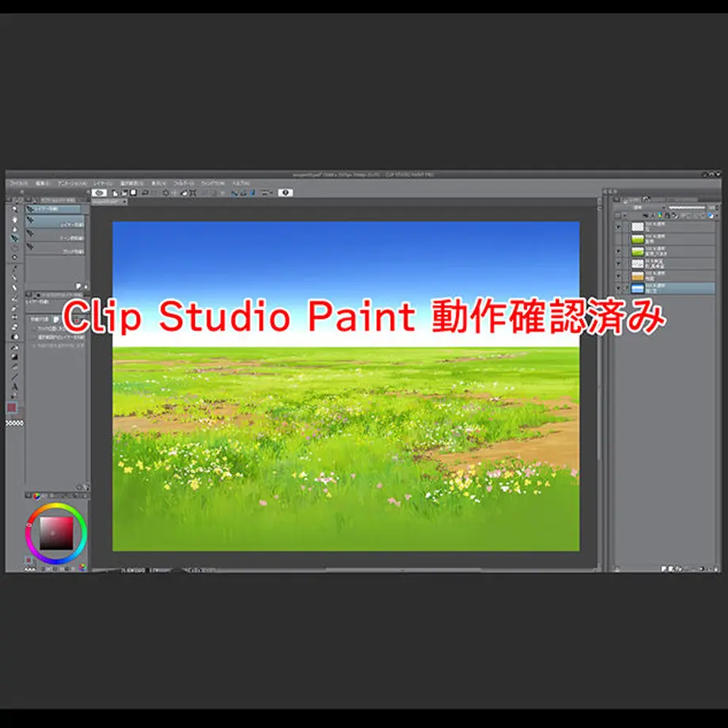Click inside the color wheel saturation square

coord(56,533)
